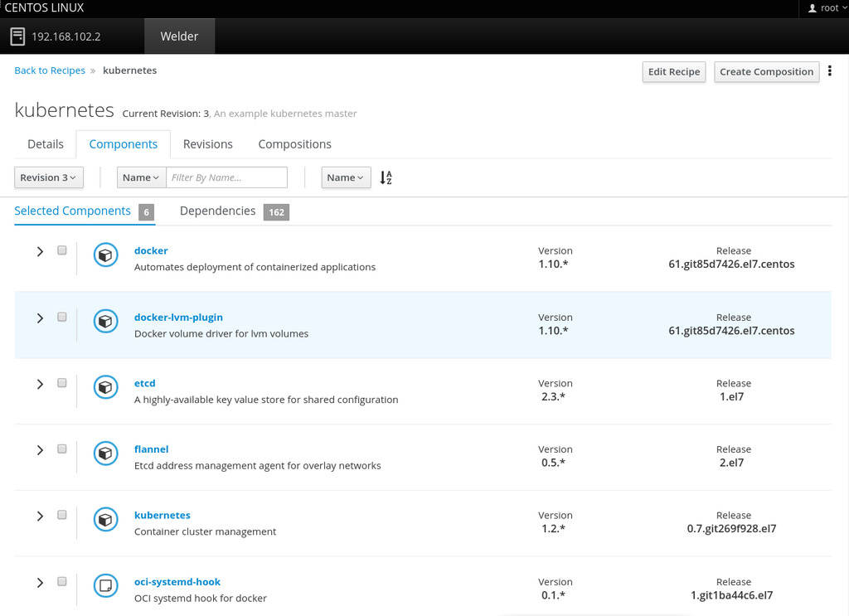Click the docker package icon
This screenshot has height=616, width=849.
pyautogui.click(x=105, y=255)
